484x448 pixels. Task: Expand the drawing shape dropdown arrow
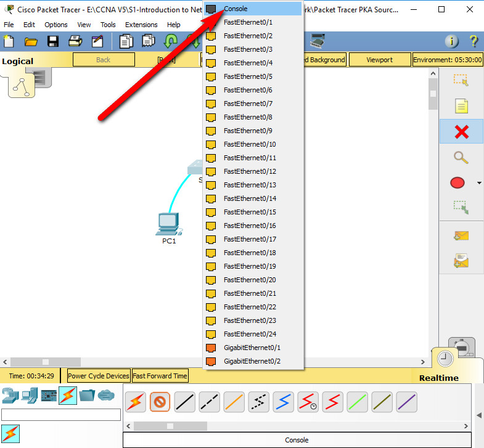coord(479,183)
